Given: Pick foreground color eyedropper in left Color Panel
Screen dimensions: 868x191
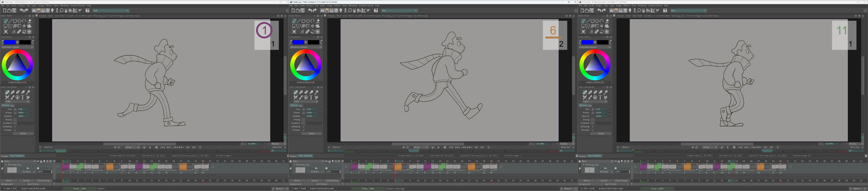Looking at the screenshot, I should pos(3,42).
